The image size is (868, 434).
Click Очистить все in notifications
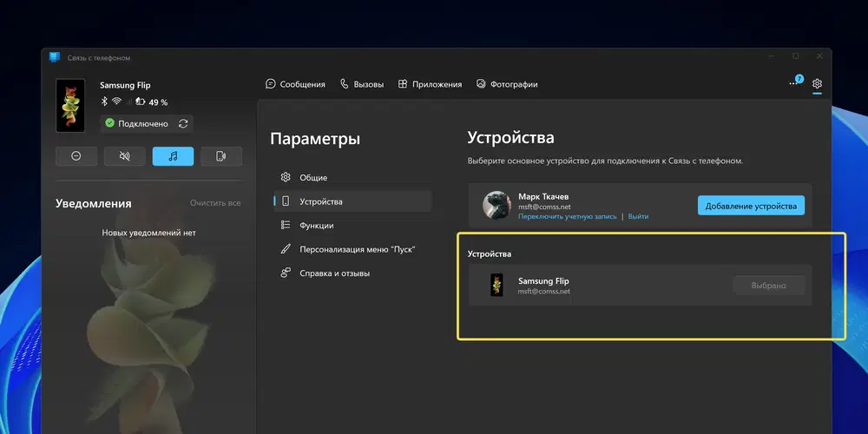click(x=215, y=203)
